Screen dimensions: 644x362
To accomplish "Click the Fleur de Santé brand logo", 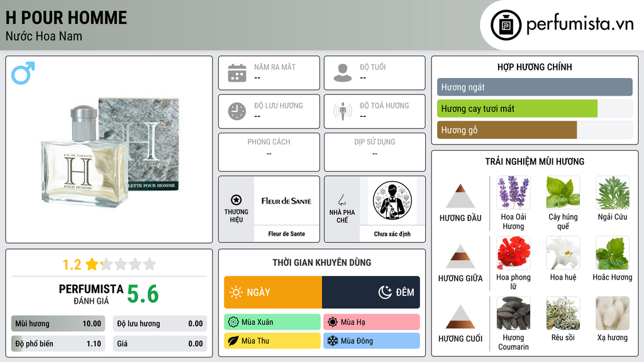I will pos(286,200).
